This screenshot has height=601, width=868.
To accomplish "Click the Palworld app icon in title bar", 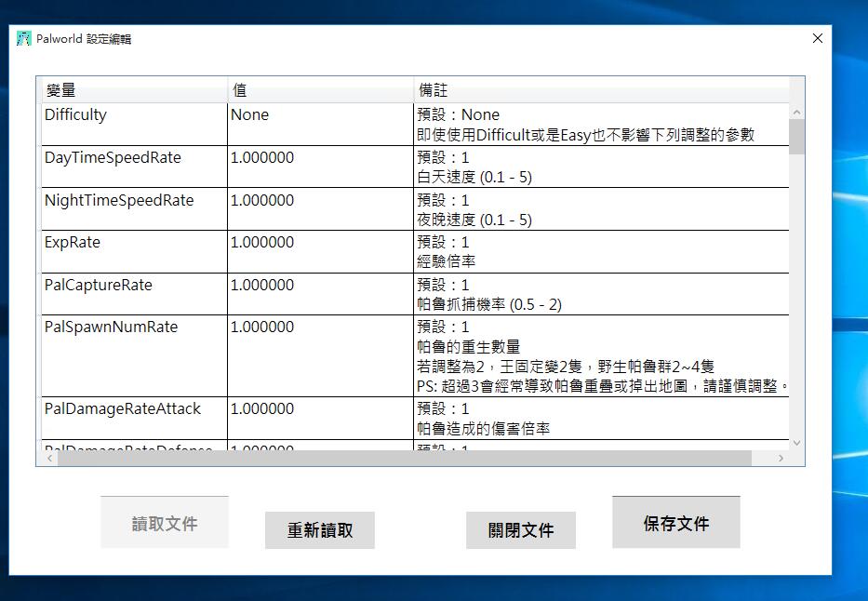I will (24, 39).
